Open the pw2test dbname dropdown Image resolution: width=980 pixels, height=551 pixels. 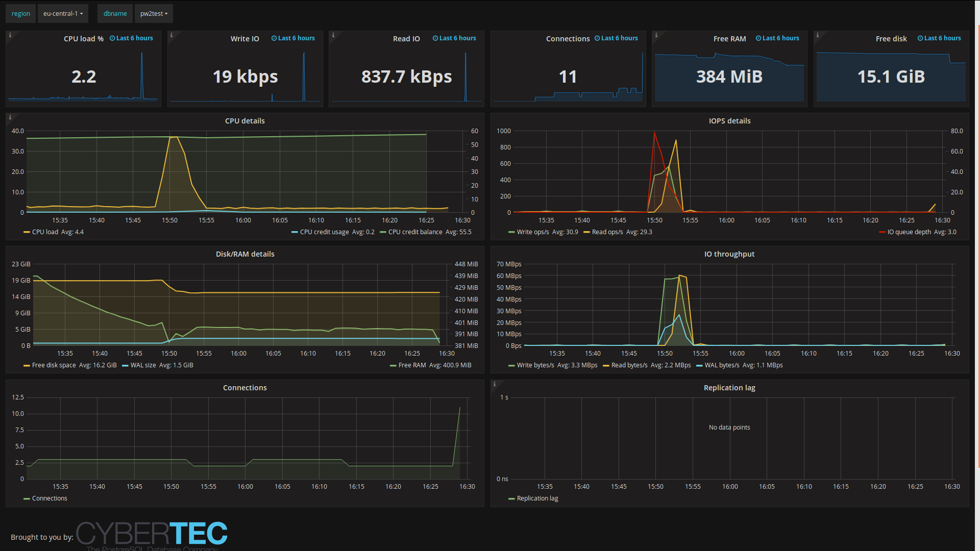pyautogui.click(x=154, y=14)
